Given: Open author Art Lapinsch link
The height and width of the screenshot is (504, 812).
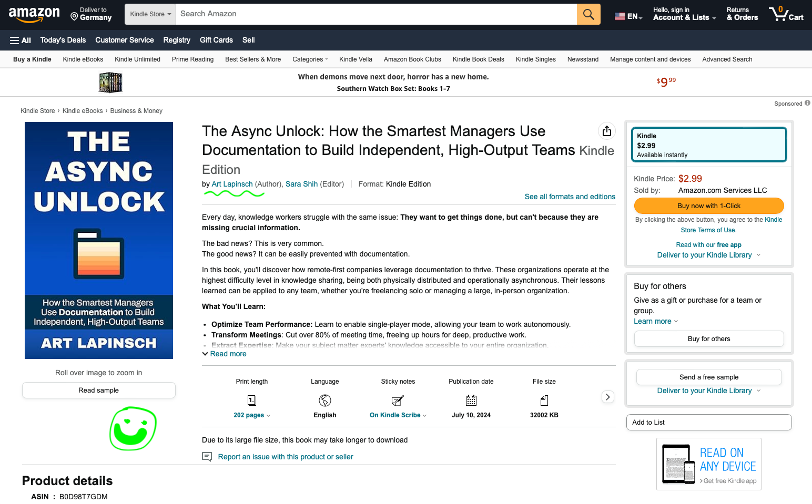Looking at the screenshot, I should pyautogui.click(x=232, y=184).
